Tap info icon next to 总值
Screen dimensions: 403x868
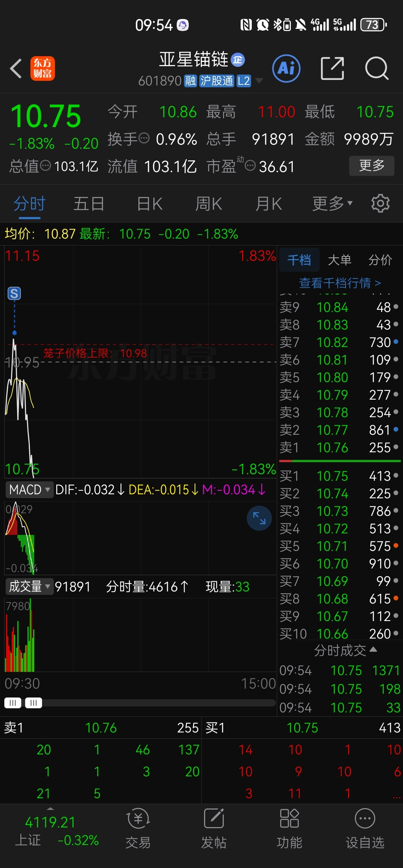(x=46, y=165)
